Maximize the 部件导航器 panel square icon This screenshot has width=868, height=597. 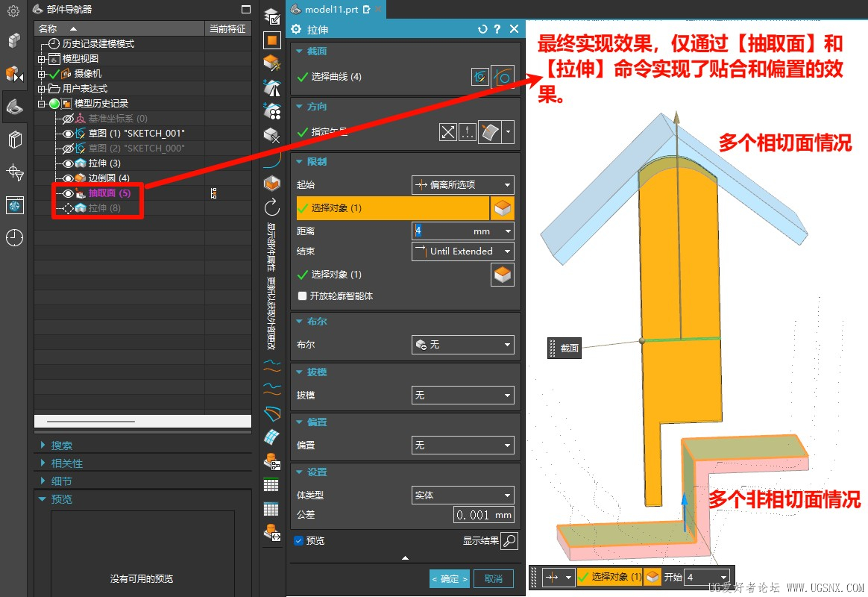coord(246,9)
